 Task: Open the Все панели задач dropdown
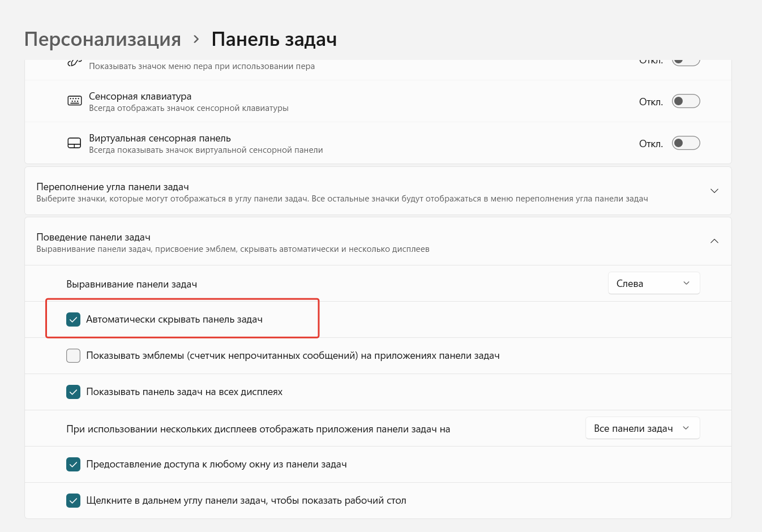pyautogui.click(x=643, y=428)
